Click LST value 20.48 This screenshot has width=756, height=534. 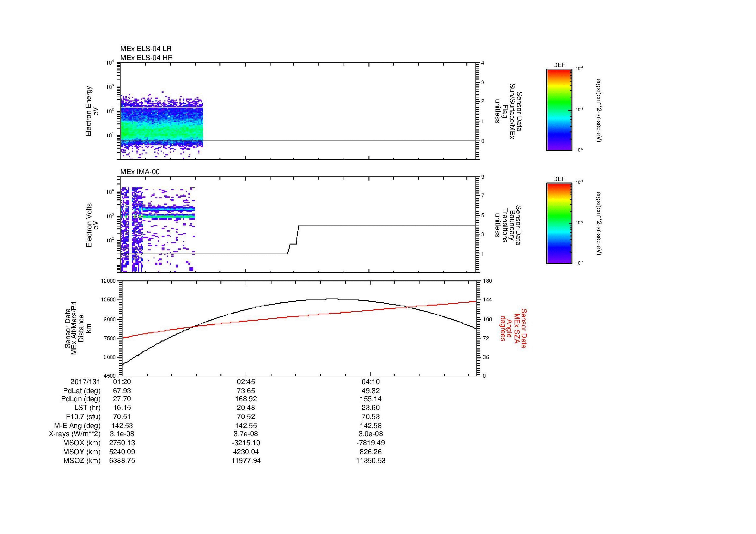[x=246, y=408]
